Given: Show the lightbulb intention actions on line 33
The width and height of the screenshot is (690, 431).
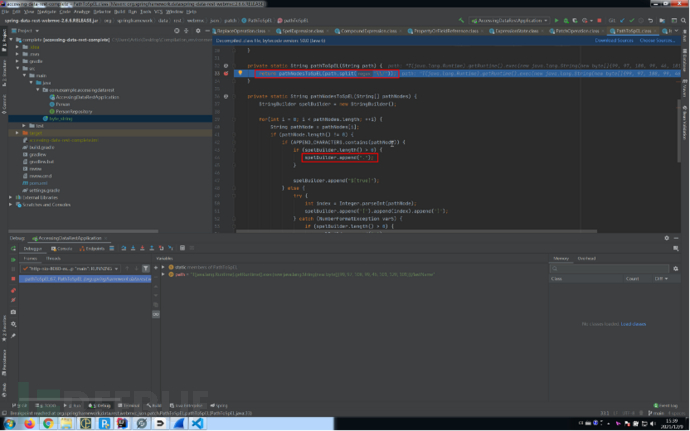Looking at the screenshot, I should (240, 73).
